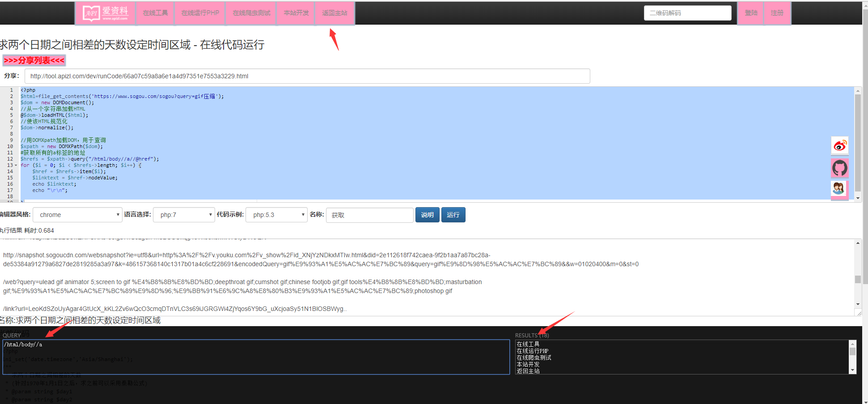Click the user avatar contact icon

click(838, 188)
